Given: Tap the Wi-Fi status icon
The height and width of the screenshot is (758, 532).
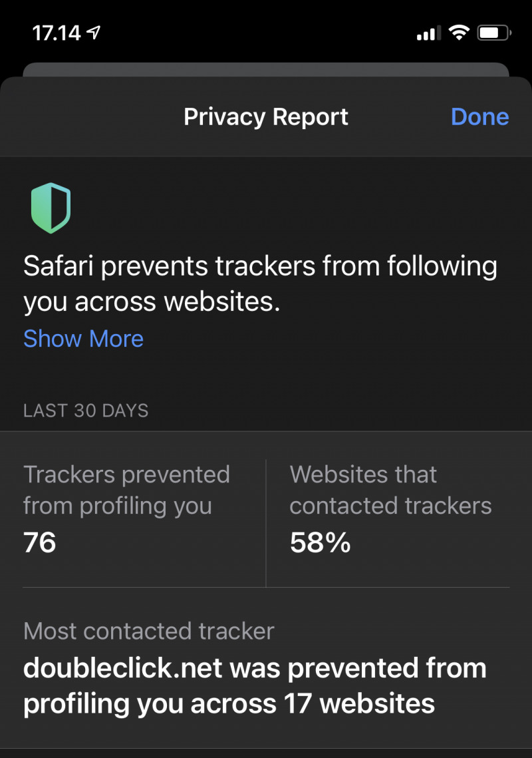Looking at the screenshot, I should point(458,33).
